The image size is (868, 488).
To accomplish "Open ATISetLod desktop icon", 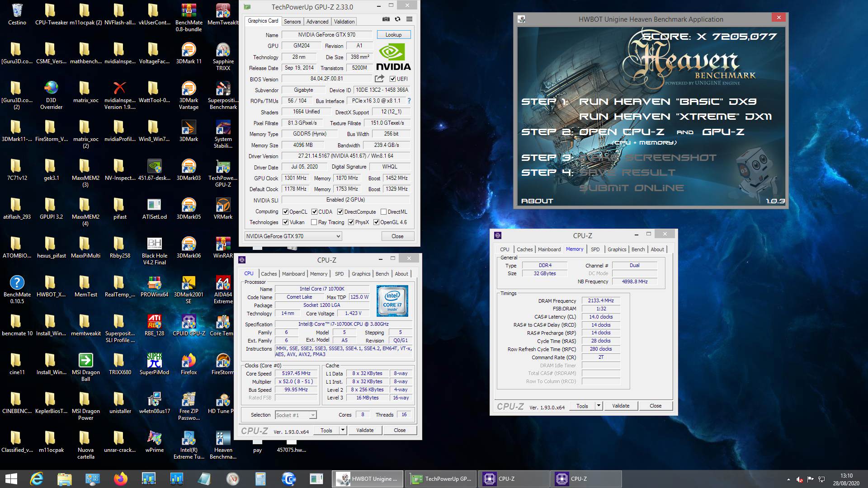I will click(154, 209).
